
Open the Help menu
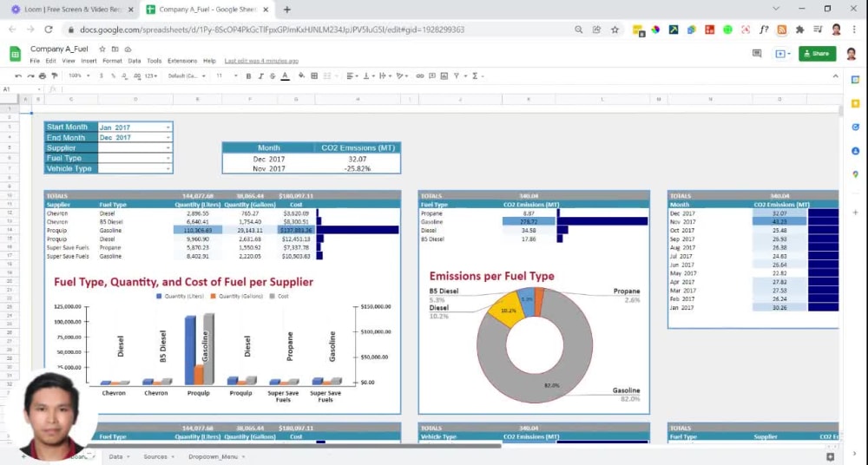209,61
